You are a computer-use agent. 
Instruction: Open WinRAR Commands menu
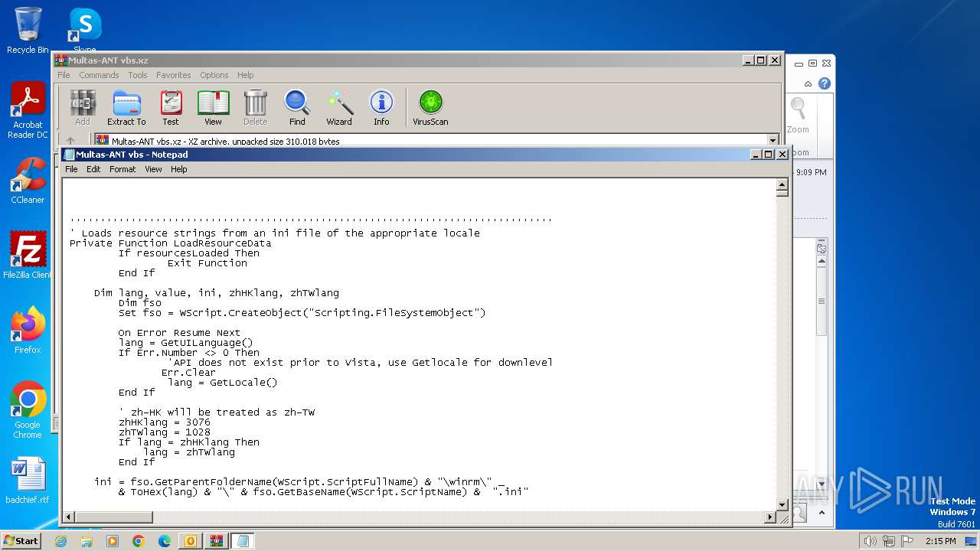[99, 75]
